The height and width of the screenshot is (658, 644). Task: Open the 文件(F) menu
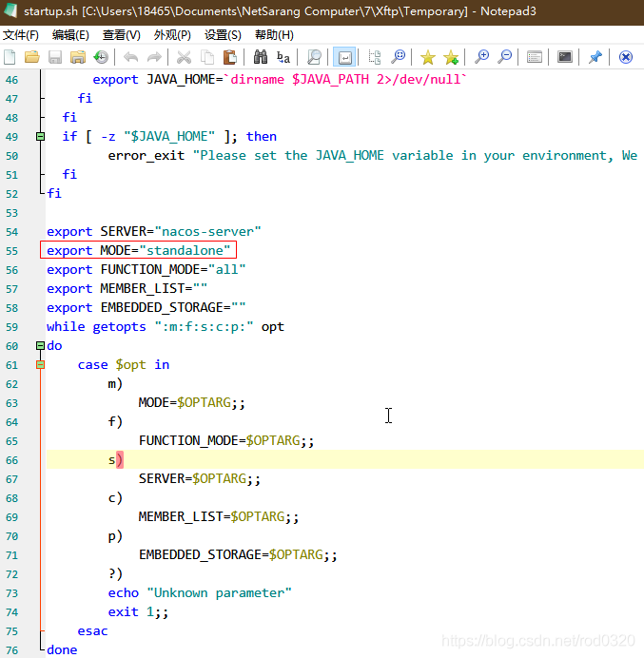click(21, 35)
